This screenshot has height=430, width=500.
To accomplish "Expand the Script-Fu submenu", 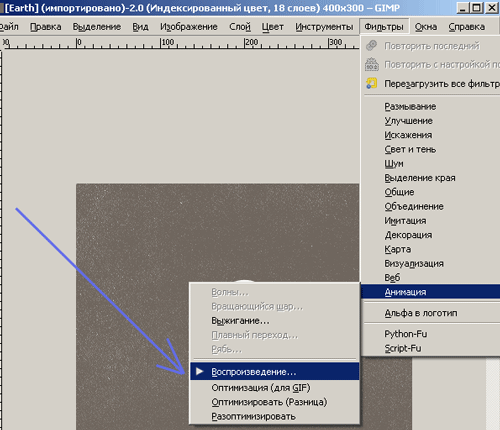I will pyautogui.click(x=431, y=348).
